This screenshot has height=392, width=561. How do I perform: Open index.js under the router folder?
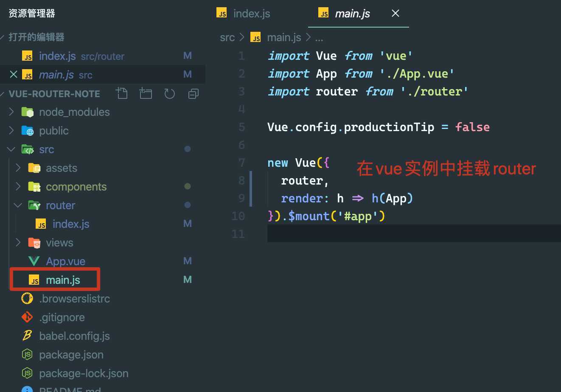(70, 224)
